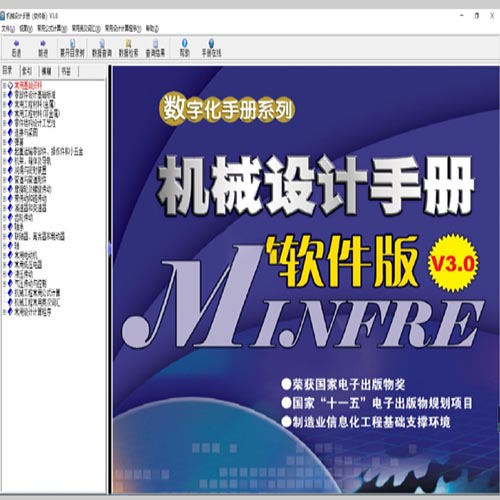This screenshot has width=500, height=500.
Task: Click the 前进 forward toolbar icon
Action: click(43, 48)
